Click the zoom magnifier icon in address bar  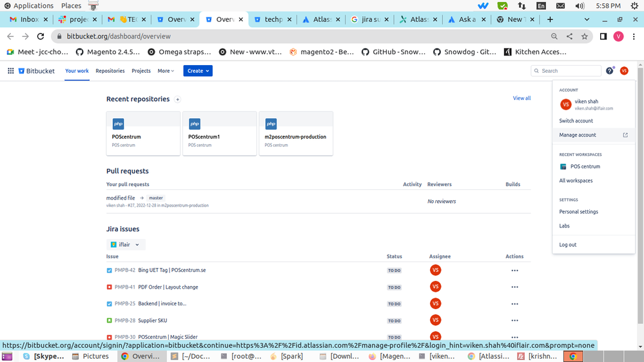pos(554,36)
